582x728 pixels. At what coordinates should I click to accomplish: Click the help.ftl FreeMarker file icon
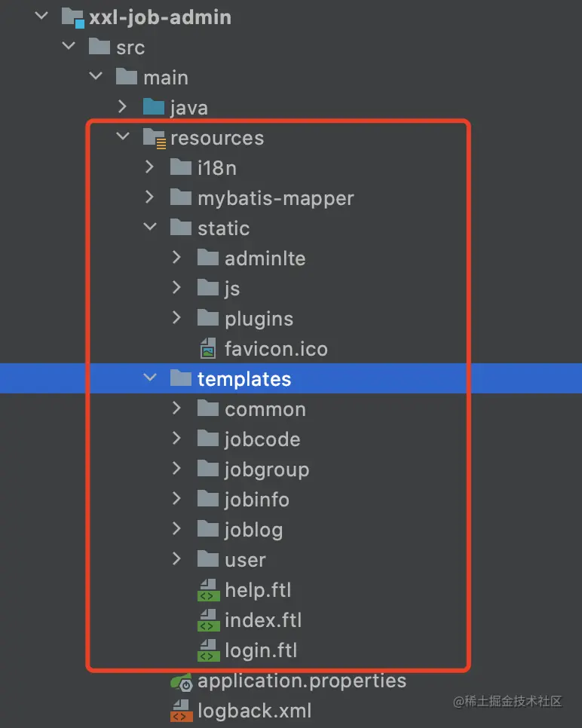tap(207, 590)
